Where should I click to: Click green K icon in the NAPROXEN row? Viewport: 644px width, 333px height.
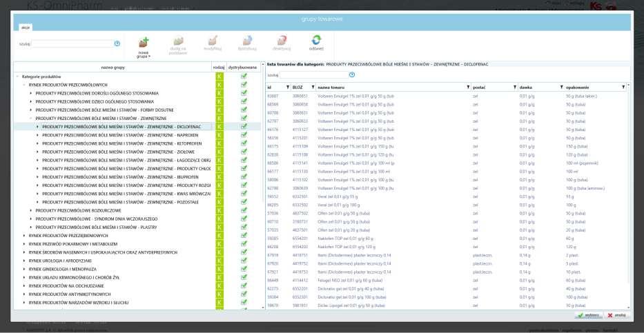[x=219, y=135]
